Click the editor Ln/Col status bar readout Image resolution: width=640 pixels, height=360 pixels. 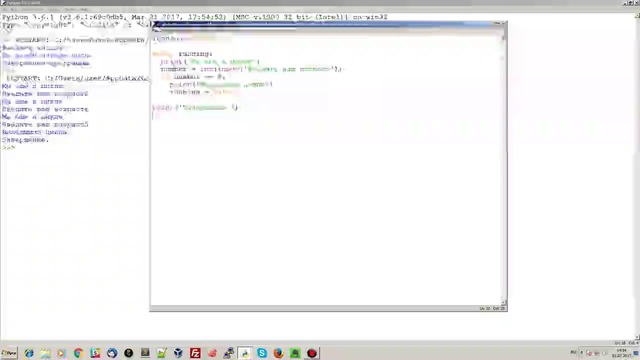pos(492,309)
